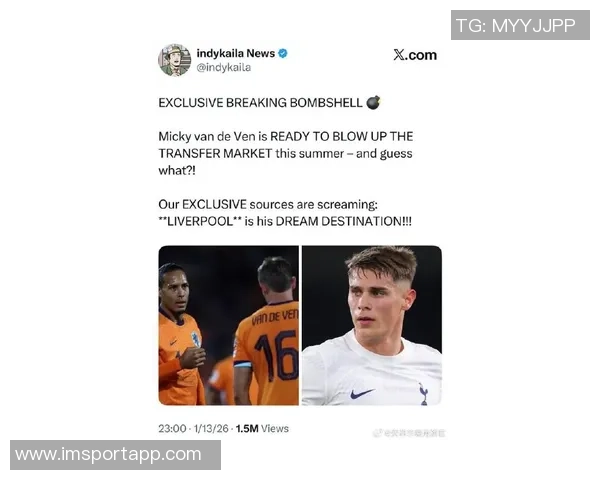Viewport: 600px width, 480px height.
Task: Open the indykaila News display name
Action: click(236, 54)
